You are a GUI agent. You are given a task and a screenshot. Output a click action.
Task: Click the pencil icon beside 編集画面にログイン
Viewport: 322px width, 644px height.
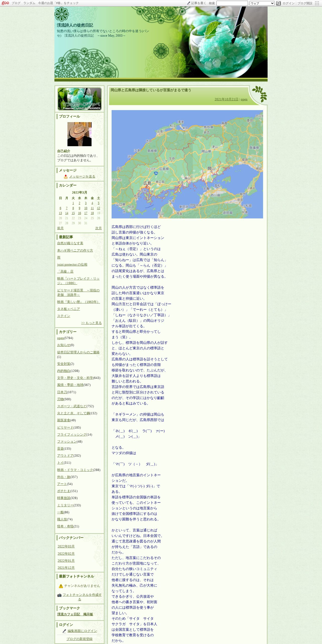point(64,631)
